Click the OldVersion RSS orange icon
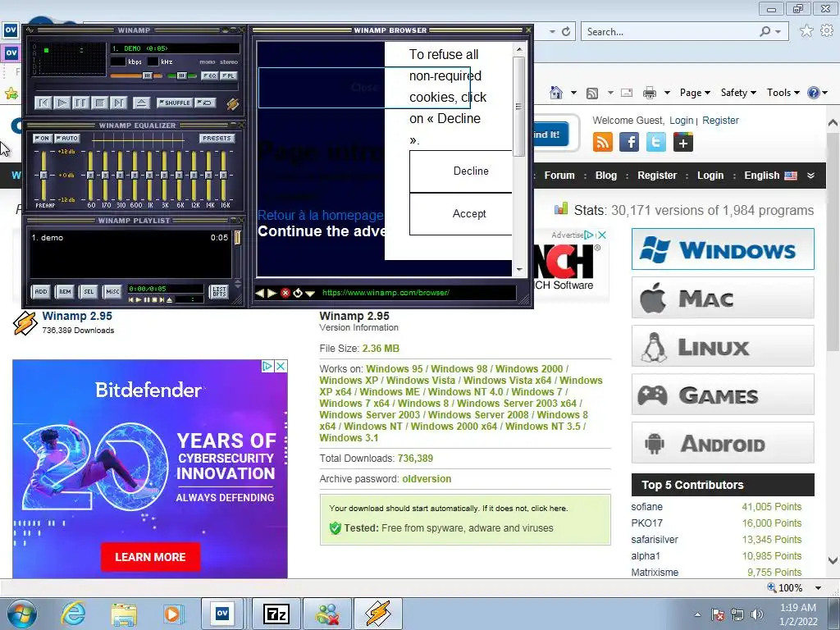This screenshot has height=630, width=840. tap(603, 143)
